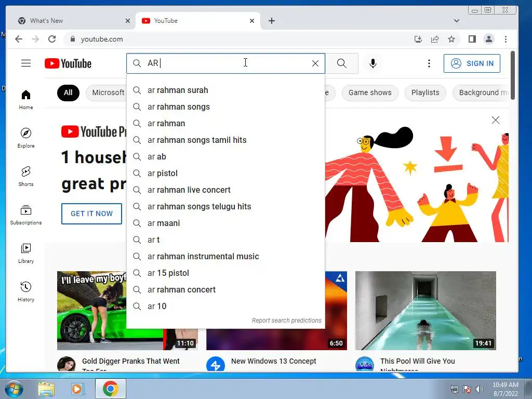
Task: Choose the plain 'ar rahman' suggestion
Action: (225, 124)
